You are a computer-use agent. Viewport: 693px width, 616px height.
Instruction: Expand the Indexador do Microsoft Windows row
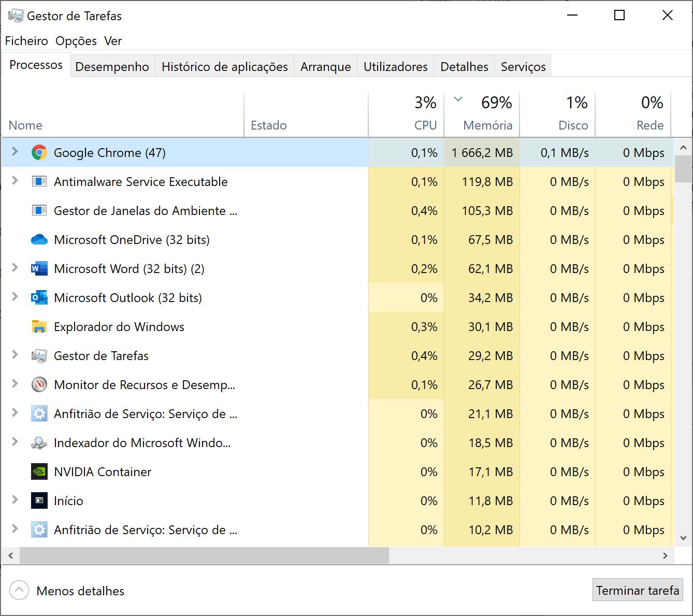(x=15, y=442)
